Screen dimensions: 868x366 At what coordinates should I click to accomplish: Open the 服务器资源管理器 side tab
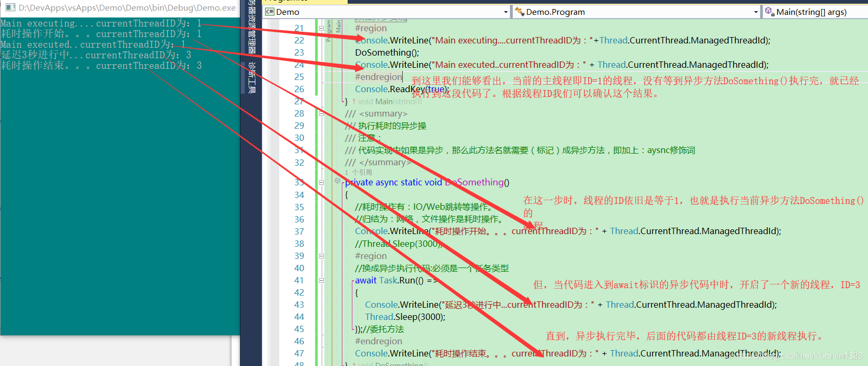tap(252, 26)
